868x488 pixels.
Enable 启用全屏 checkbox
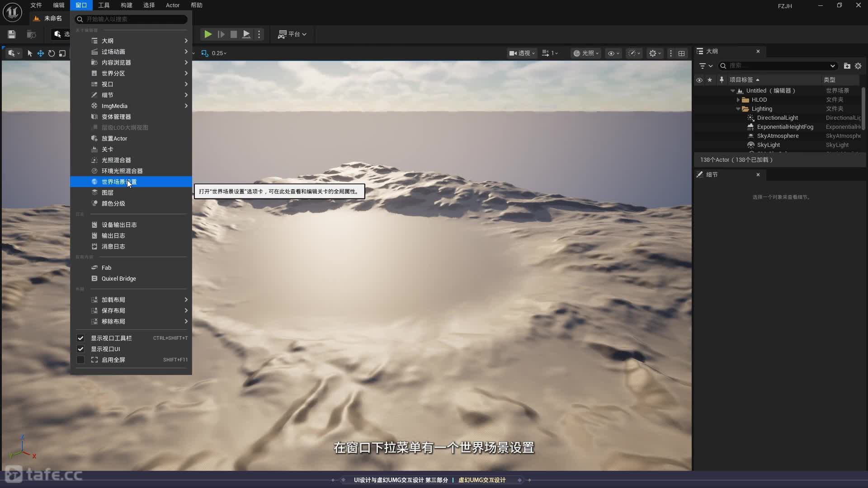click(80, 360)
